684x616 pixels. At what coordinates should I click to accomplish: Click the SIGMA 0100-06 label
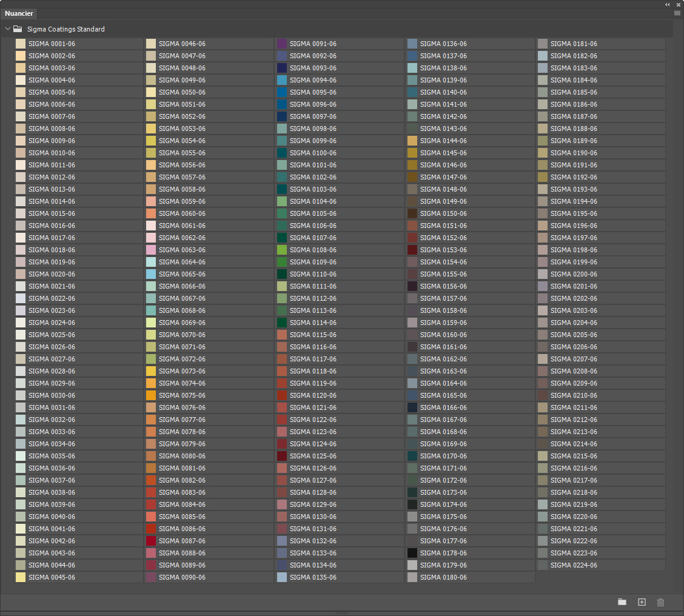[313, 153]
